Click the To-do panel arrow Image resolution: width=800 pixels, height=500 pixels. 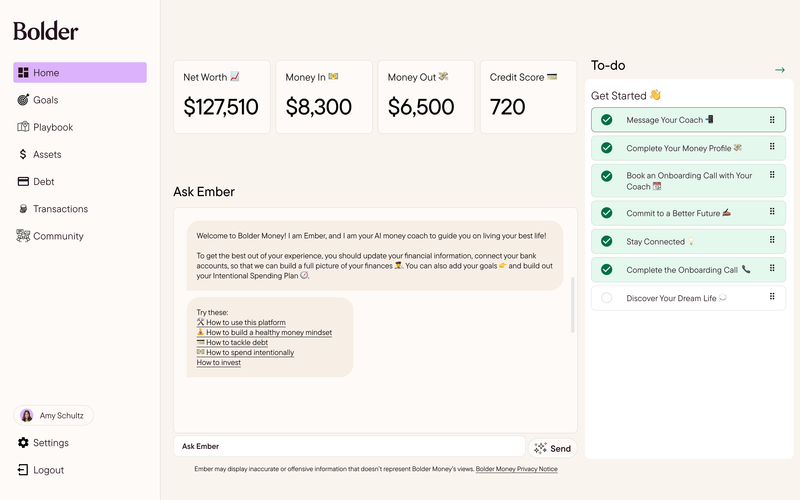point(780,70)
